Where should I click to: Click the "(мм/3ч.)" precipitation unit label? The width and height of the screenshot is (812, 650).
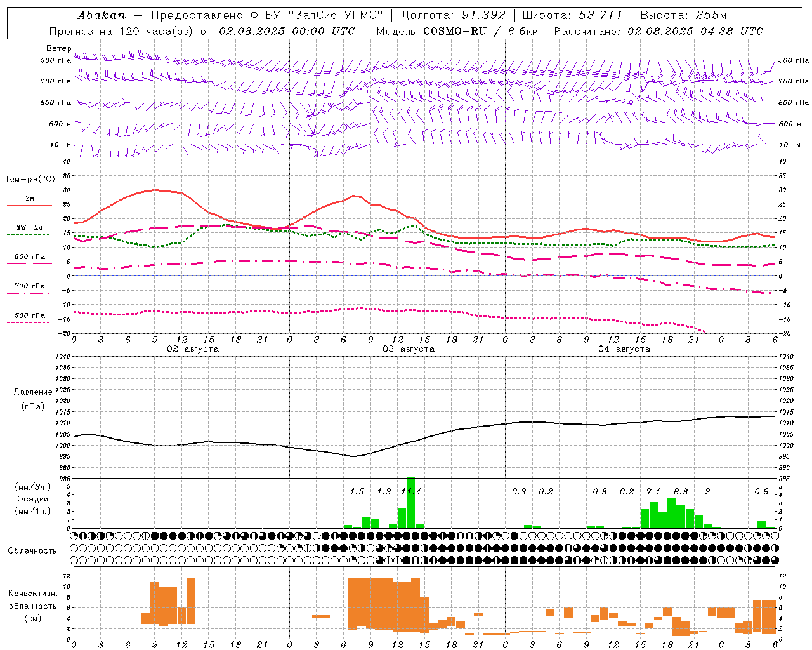pos(33,487)
